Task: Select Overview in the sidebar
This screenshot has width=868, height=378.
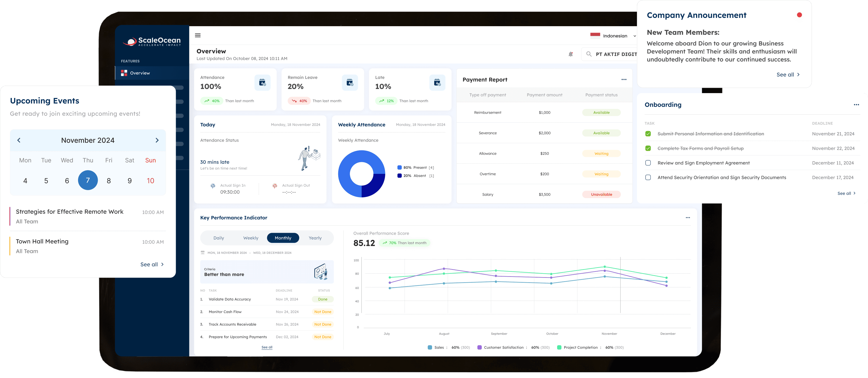Action: pyautogui.click(x=140, y=73)
